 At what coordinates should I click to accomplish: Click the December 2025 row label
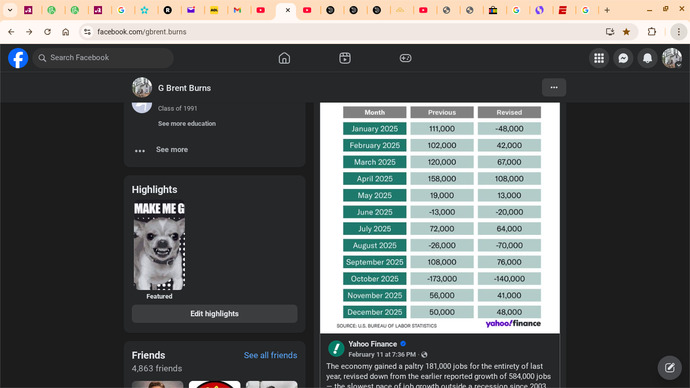(374, 312)
